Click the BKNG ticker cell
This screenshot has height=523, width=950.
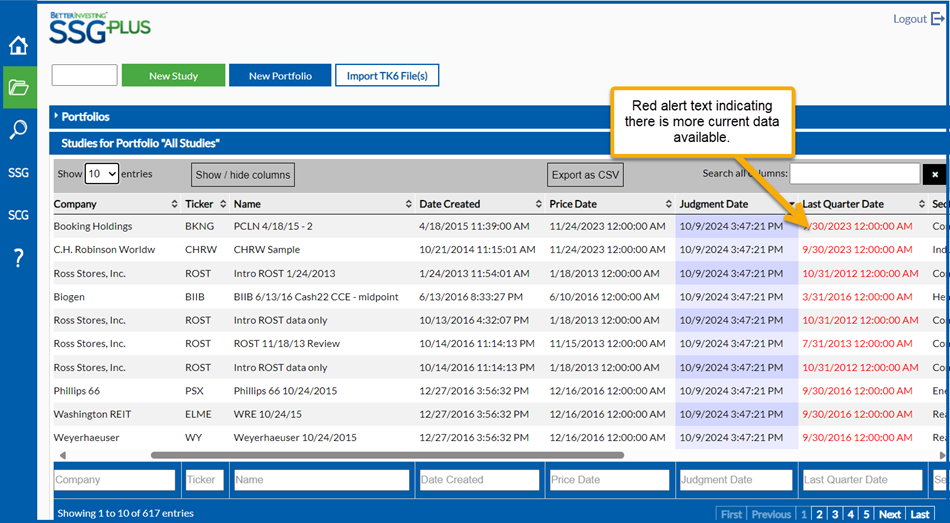click(199, 226)
